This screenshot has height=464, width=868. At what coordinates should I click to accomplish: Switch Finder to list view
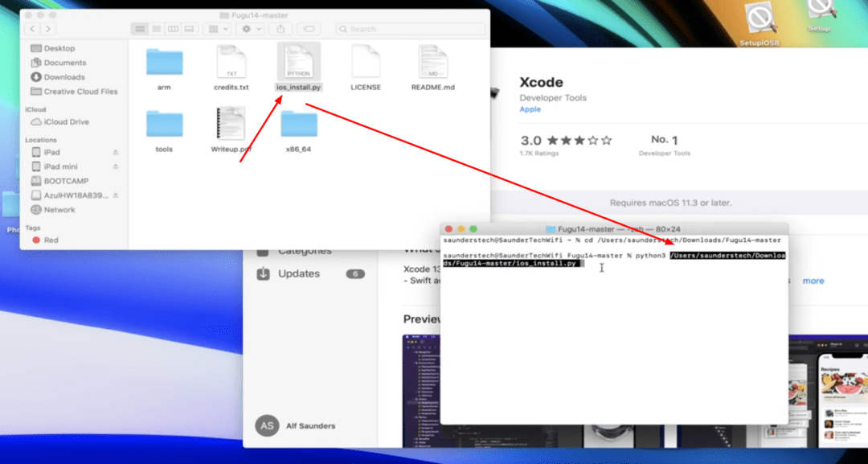click(x=157, y=29)
